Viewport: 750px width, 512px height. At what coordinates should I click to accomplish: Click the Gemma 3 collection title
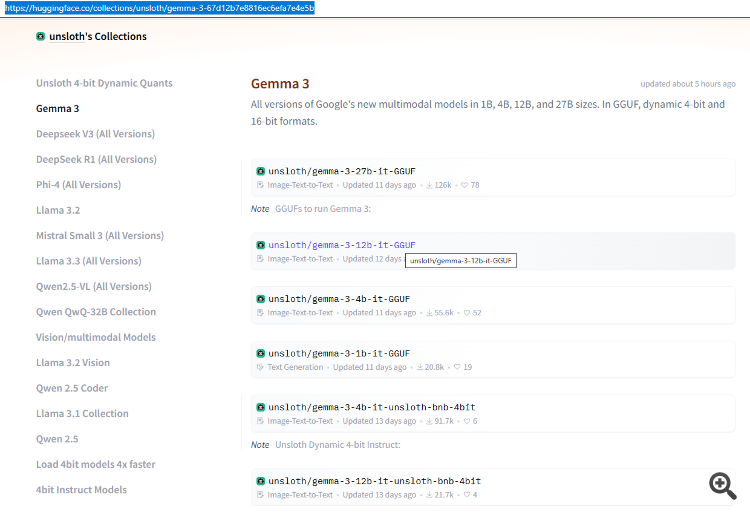(x=280, y=84)
